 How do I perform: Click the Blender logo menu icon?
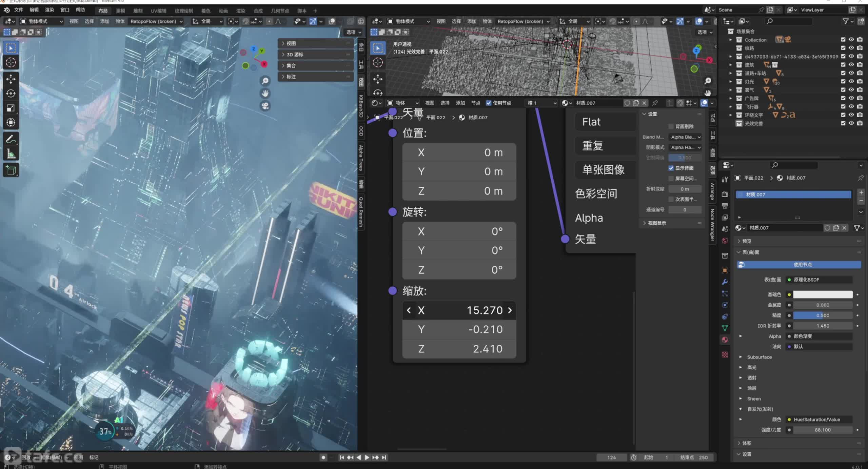click(6, 10)
